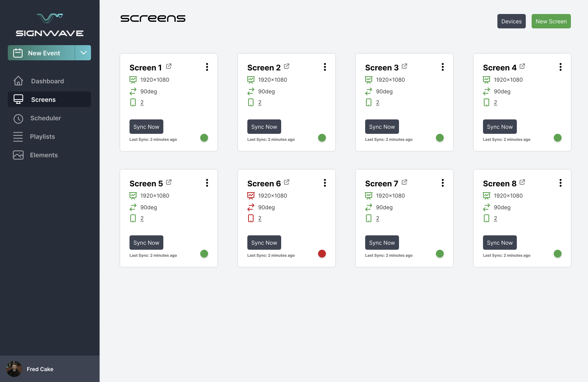This screenshot has height=382, width=588.
Task: Click Fred Cake's profile avatar
Action: click(14, 369)
